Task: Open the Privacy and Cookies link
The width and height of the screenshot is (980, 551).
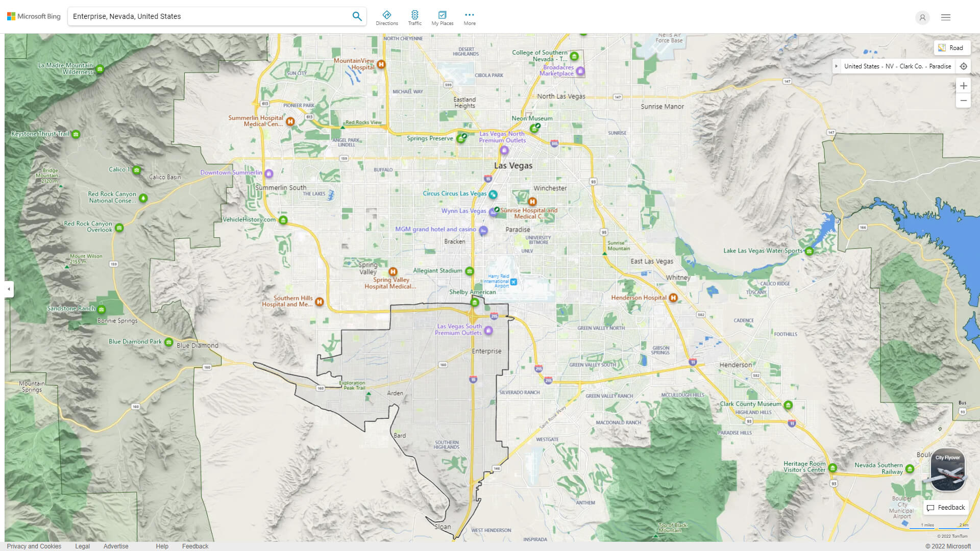Action: coord(35,546)
